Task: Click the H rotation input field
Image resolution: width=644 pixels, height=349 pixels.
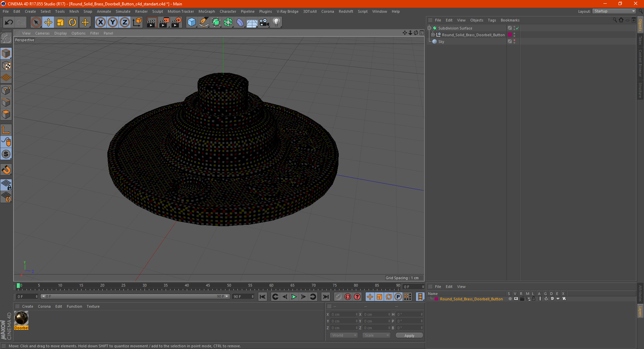Action: coord(410,314)
